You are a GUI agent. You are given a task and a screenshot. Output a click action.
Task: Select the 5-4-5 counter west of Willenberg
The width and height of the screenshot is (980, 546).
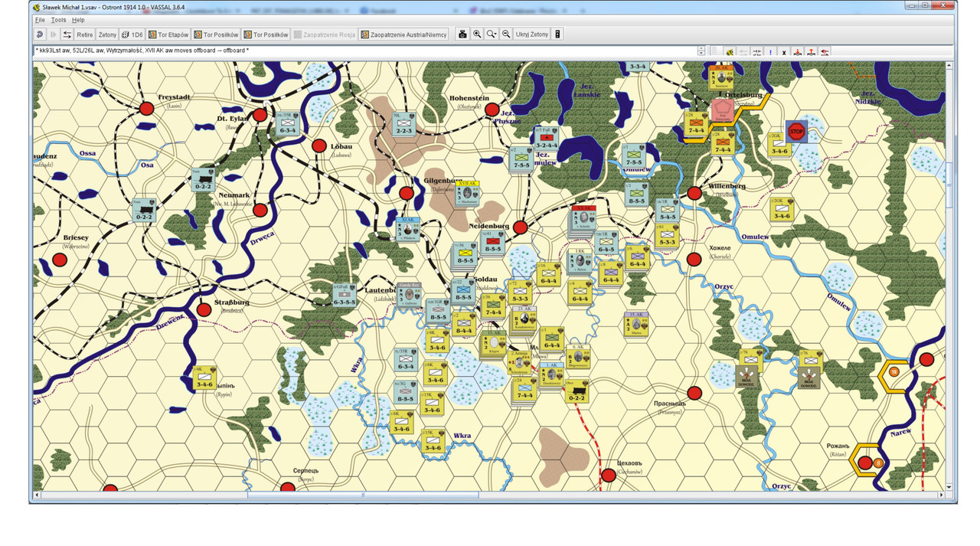click(x=667, y=211)
